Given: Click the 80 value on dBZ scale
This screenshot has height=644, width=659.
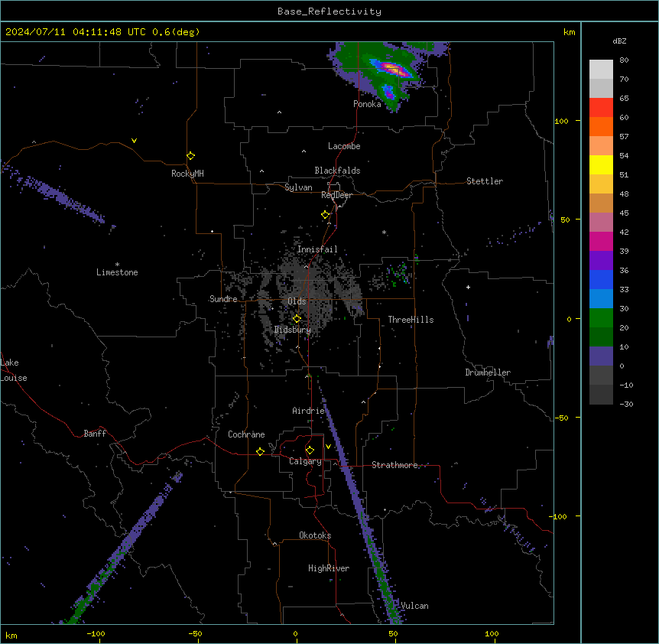Looking at the screenshot, I should (x=624, y=60).
